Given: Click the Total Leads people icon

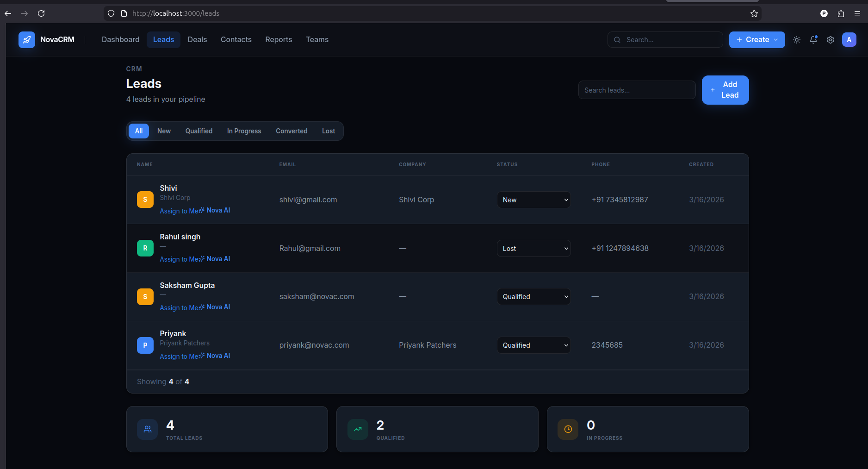Looking at the screenshot, I should tap(148, 429).
